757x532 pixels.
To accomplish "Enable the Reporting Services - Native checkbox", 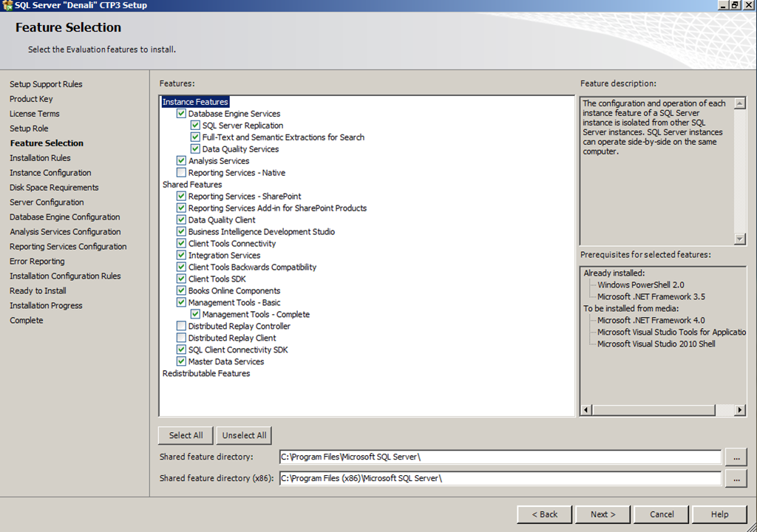I will (181, 172).
